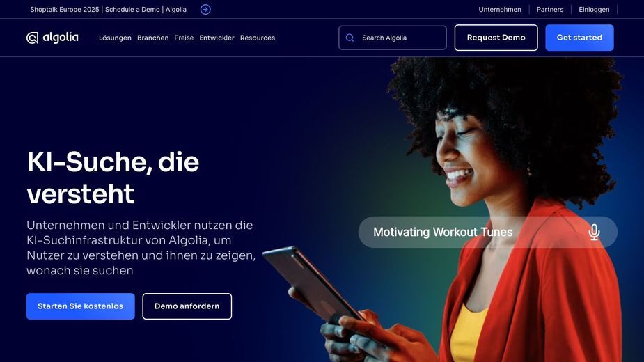Image resolution: width=644 pixels, height=362 pixels.
Task: Click the Get started button
Action: point(579,38)
